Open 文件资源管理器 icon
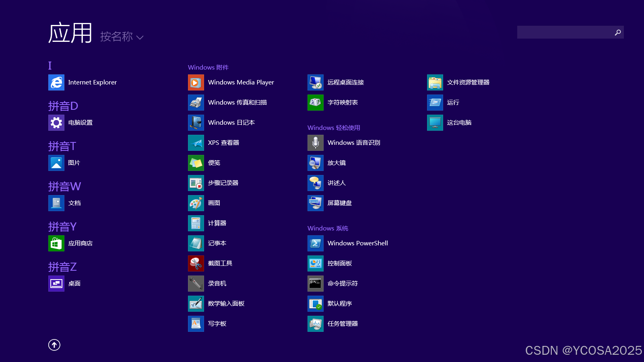The width and height of the screenshot is (644, 362). [435, 82]
